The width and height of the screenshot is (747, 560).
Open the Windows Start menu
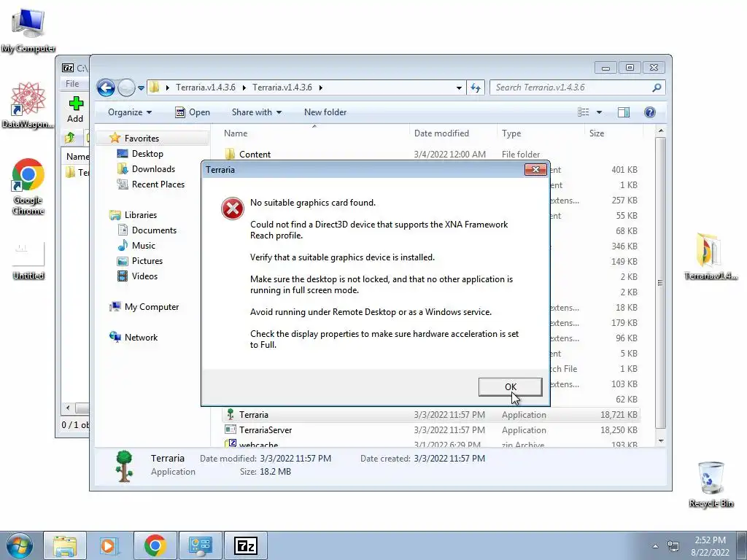[20, 545]
